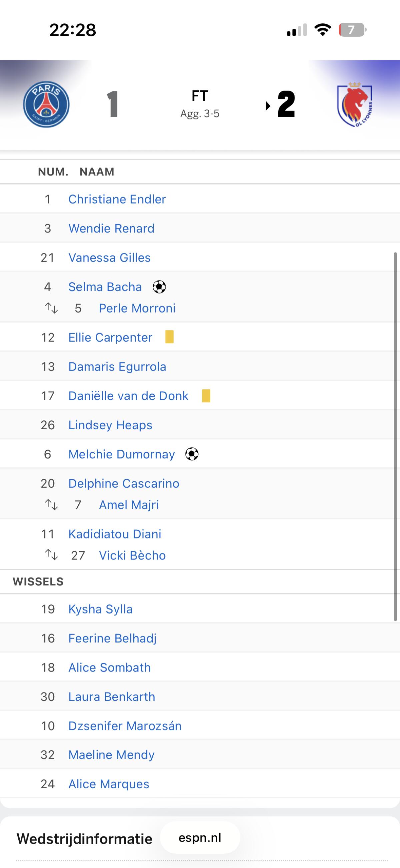
Task: Tap substitution arrows next to Vicki Bècho
Action: click(x=52, y=555)
